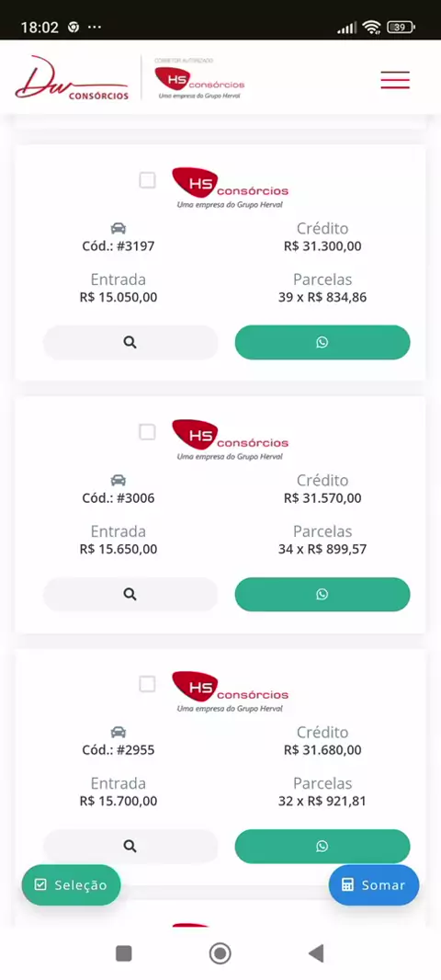Tap the Android home circle button

(220, 953)
